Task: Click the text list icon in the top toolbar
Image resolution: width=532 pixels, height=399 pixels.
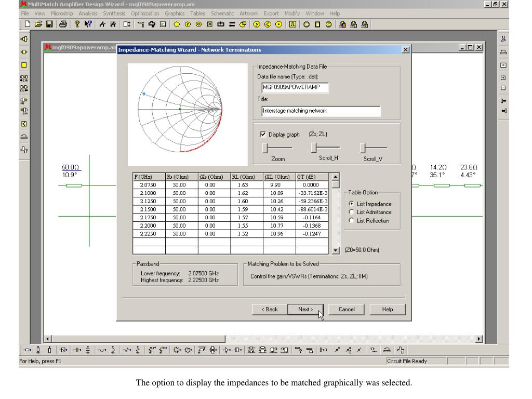Action: pyautogui.click(x=163, y=24)
